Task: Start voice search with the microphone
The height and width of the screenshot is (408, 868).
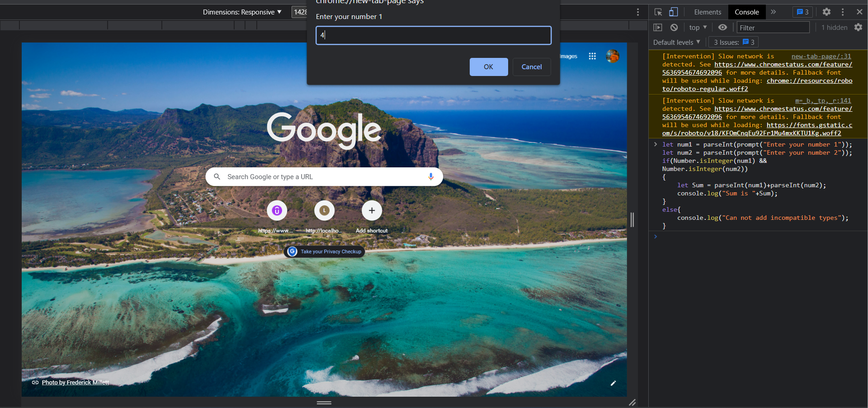Action: click(431, 177)
